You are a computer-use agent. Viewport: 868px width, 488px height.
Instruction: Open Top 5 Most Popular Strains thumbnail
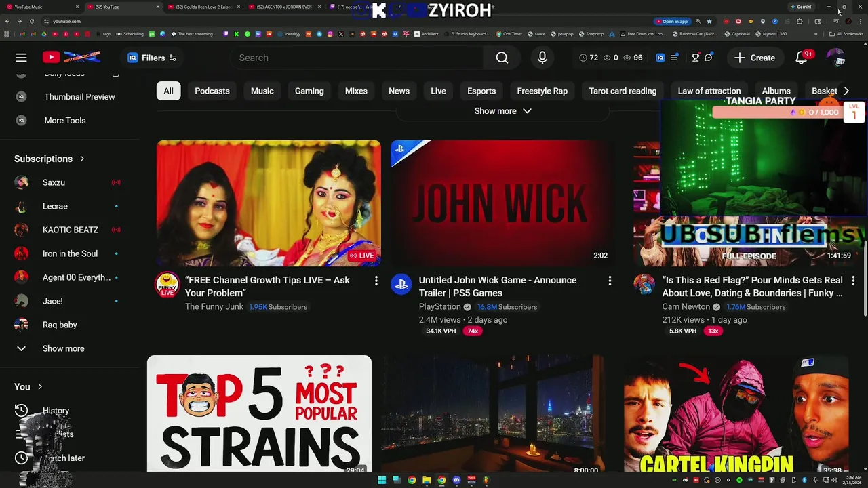coord(259,413)
